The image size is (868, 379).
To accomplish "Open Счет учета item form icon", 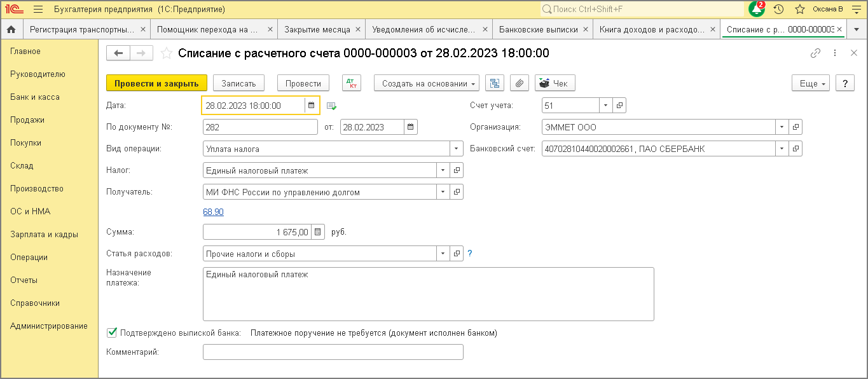I will pyautogui.click(x=620, y=106).
